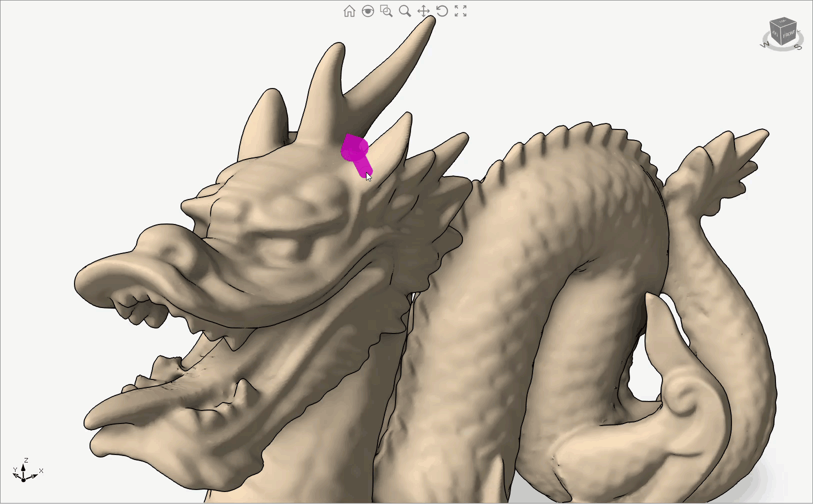Select the Pan four-arrow tool
The width and height of the screenshot is (813, 504).
423,11
